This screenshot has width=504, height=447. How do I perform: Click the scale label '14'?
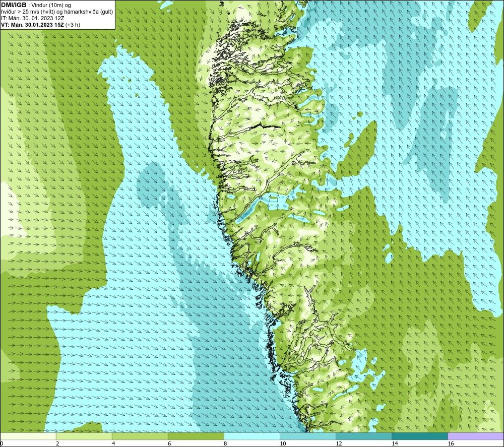pos(395,444)
